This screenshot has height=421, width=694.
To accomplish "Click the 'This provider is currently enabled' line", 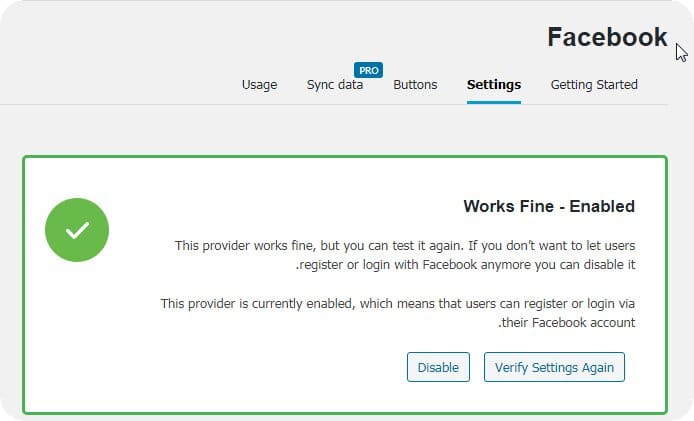I will [x=398, y=303].
